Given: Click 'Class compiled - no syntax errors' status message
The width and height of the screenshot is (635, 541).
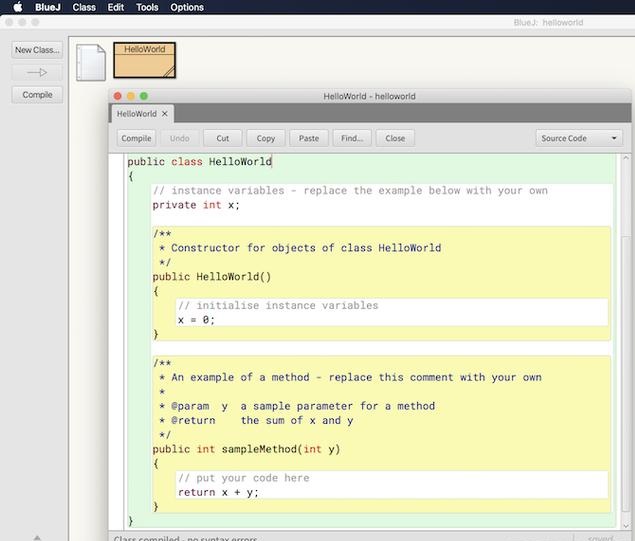Looking at the screenshot, I should coord(185,538).
